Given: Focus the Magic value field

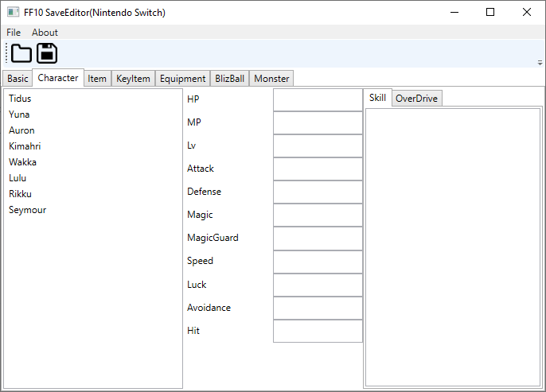Looking at the screenshot, I should (318, 215).
